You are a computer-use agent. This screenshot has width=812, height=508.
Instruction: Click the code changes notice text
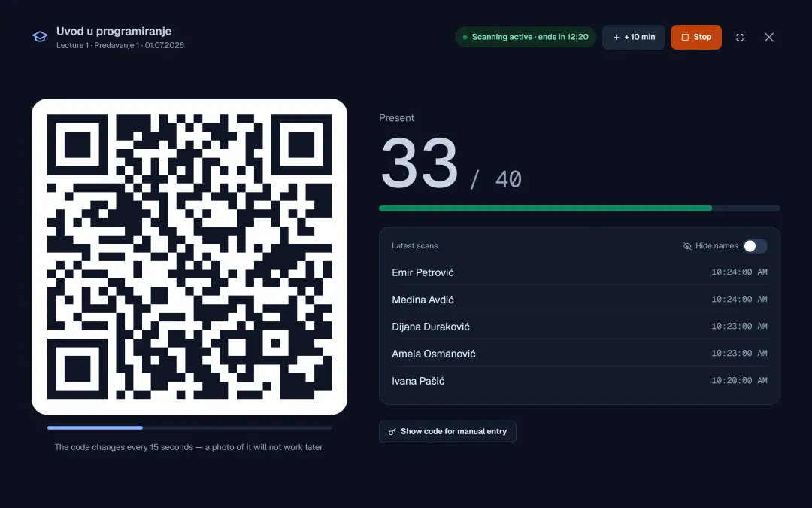pos(189,447)
